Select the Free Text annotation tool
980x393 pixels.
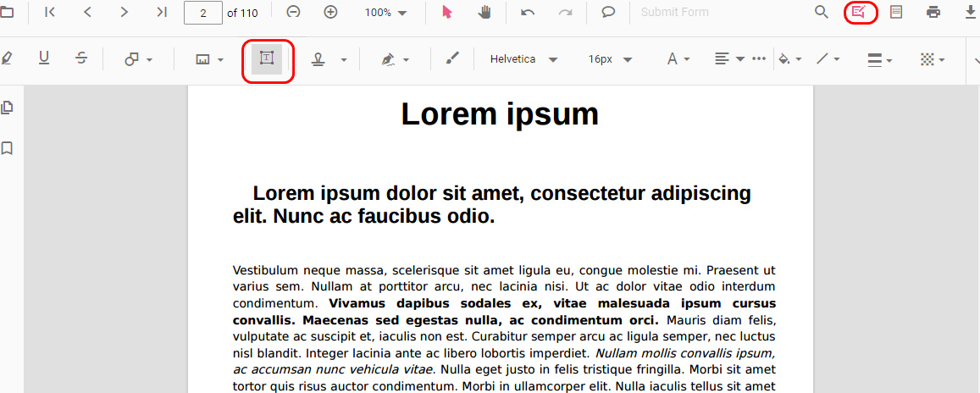click(x=267, y=58)
